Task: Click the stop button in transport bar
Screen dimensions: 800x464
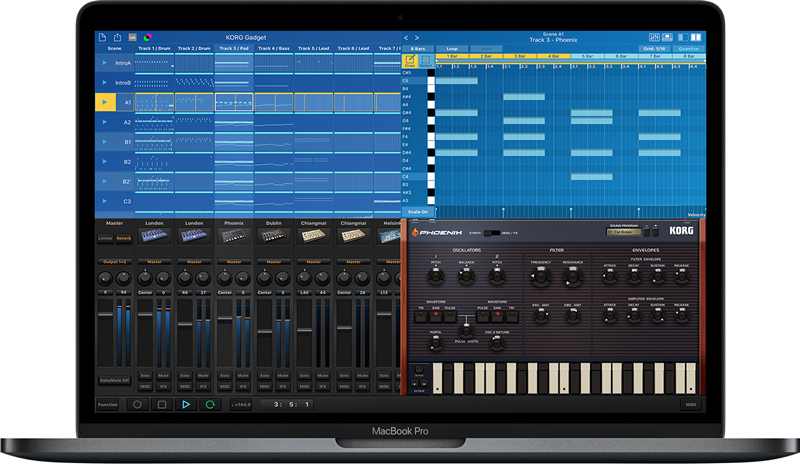Action: click(162, 404)
